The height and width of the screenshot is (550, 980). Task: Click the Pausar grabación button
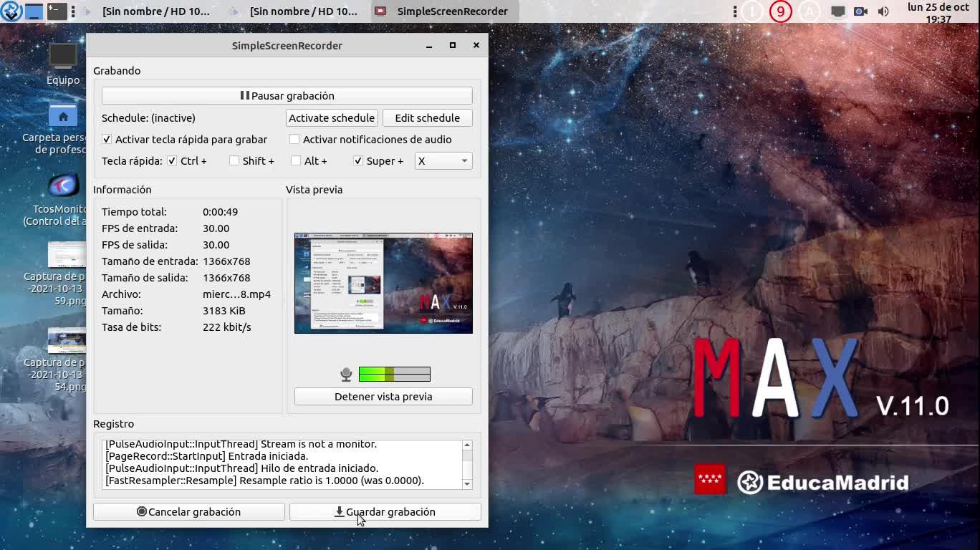coord(287,95)
